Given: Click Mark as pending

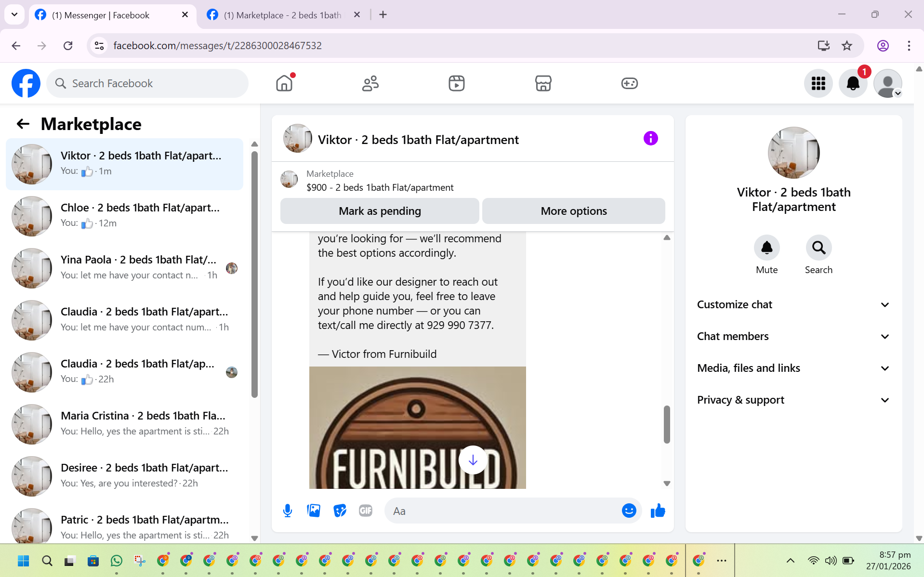Looking at the screenshot, I should 380,211.
